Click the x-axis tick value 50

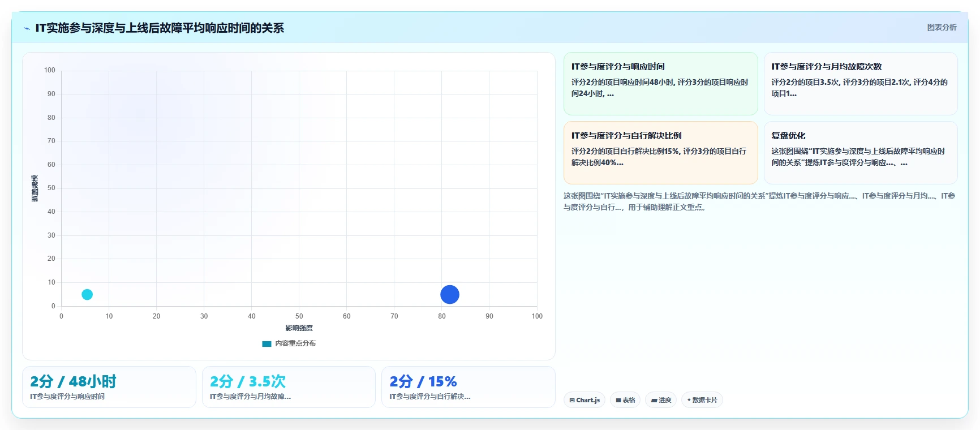299,316
